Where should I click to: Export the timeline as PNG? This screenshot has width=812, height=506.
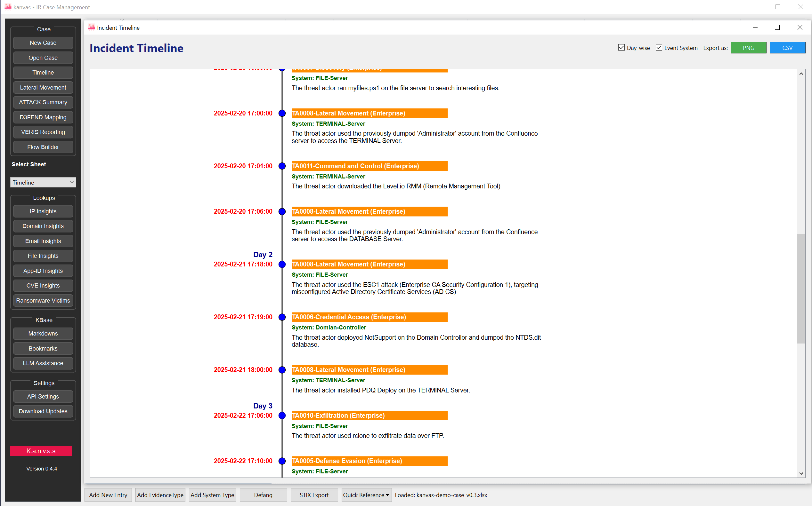point(748,48)
